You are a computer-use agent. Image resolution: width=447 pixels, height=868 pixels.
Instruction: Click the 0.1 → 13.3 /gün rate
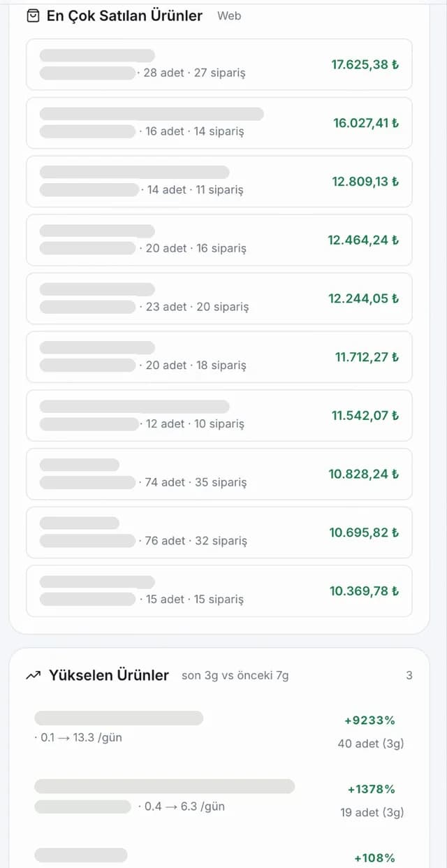pos(80,737)
